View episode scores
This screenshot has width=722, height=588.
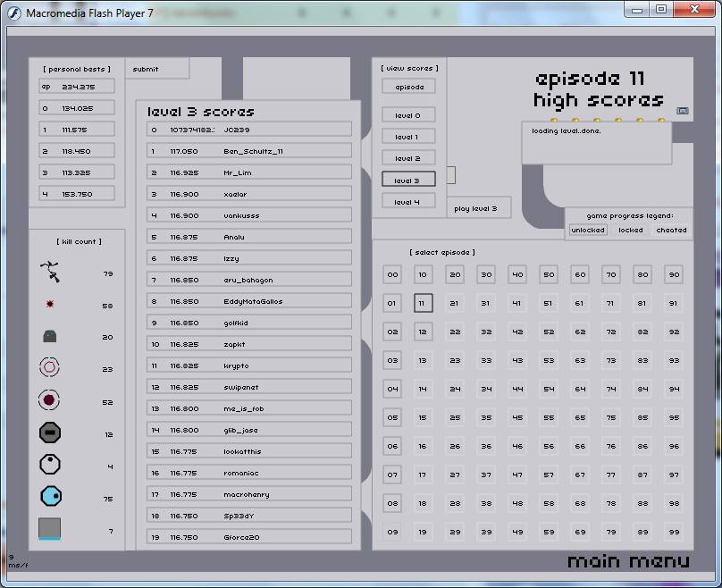pos(409,87)
